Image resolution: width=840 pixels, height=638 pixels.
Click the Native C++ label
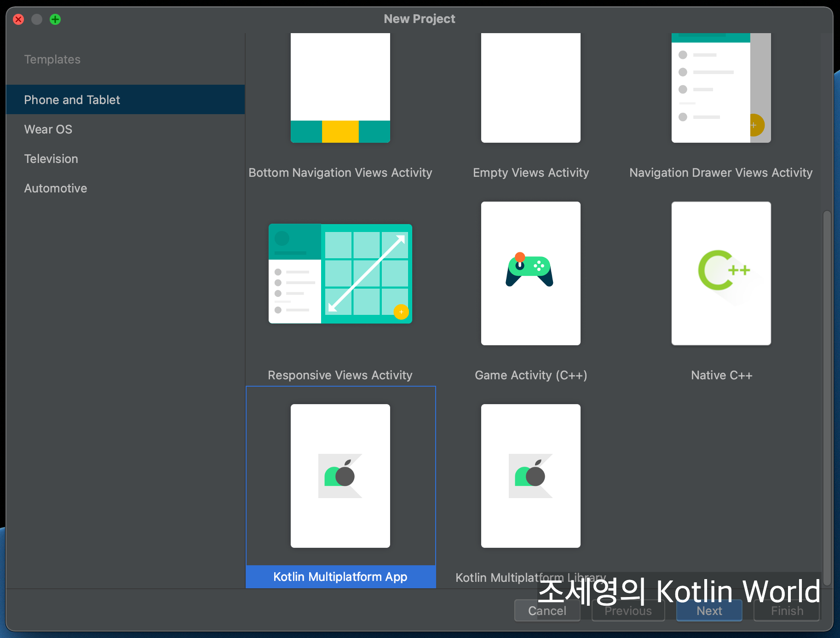(x=721, y=375)
